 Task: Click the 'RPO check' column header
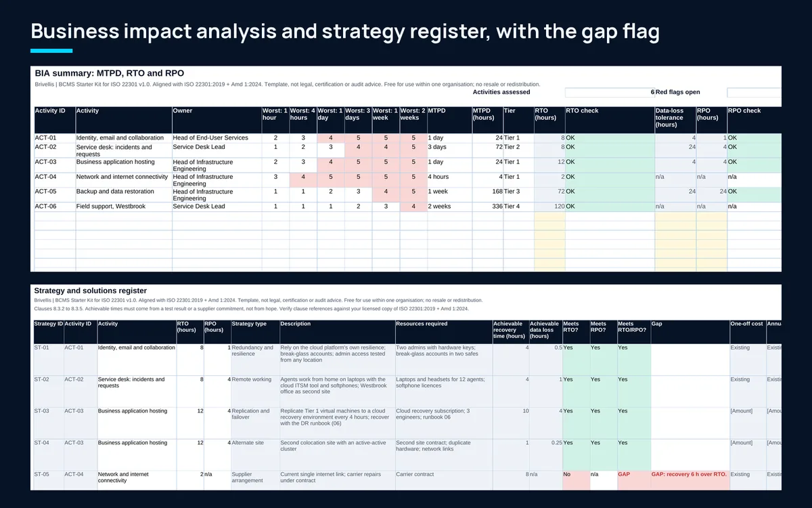754,119
